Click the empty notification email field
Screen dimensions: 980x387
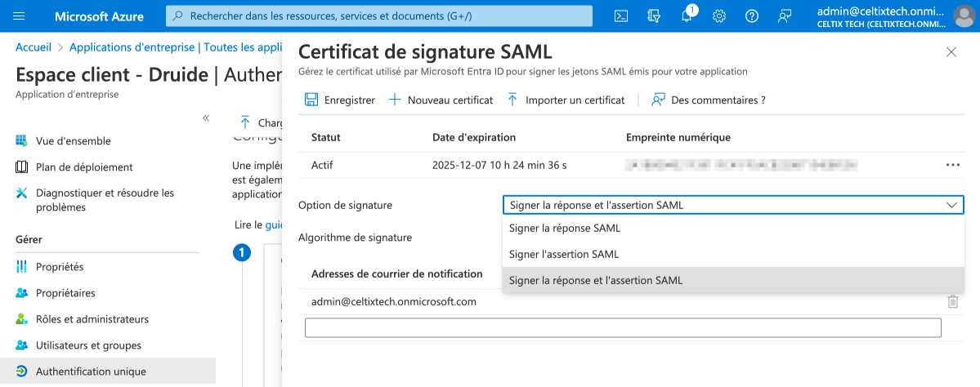(x=623, y=328)
